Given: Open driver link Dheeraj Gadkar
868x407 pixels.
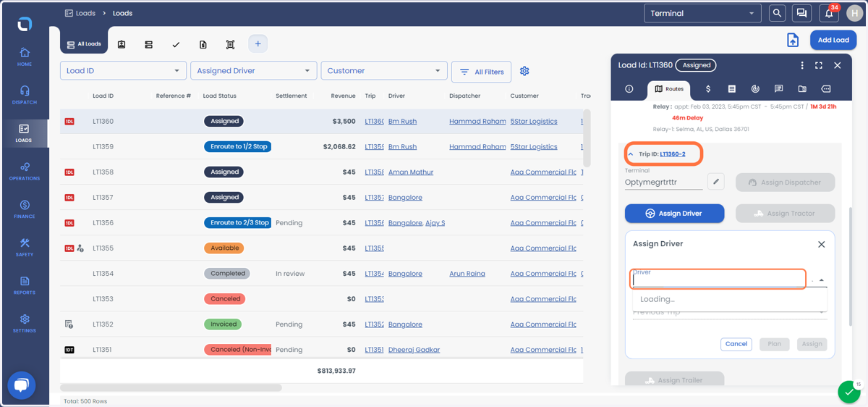Looking at the screenshot, I should (x=414, y=350).
